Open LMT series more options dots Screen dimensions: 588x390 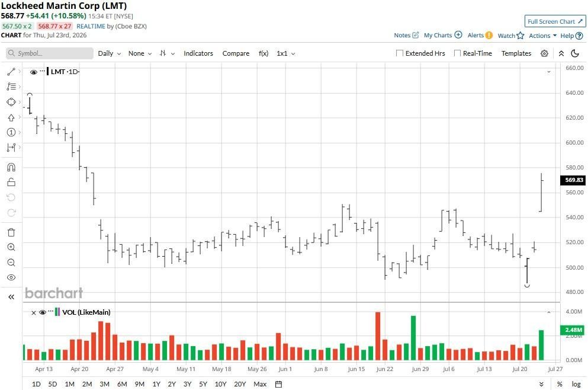click(x=43, y=70)
